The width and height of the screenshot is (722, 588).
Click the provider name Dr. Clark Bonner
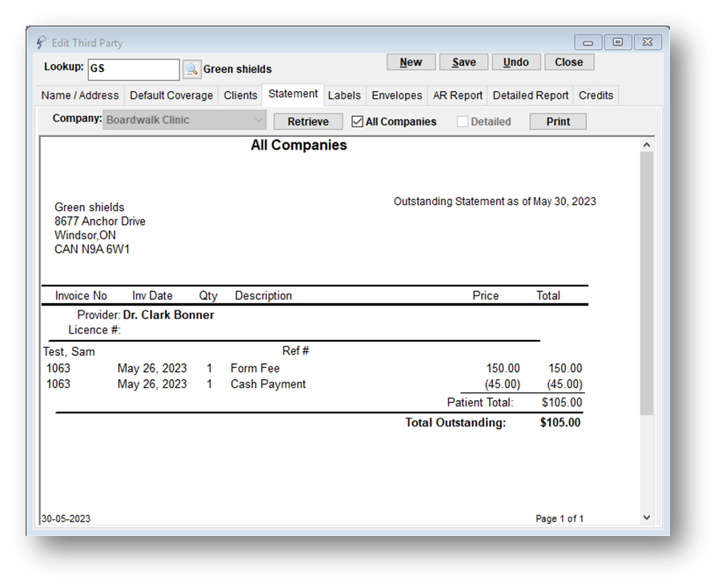pyautogui.click(x=169, y=314)
